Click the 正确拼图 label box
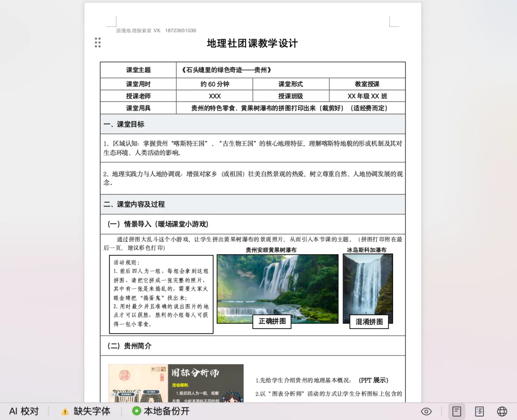This screenshot has height=420, width=517. coord(272,321)
